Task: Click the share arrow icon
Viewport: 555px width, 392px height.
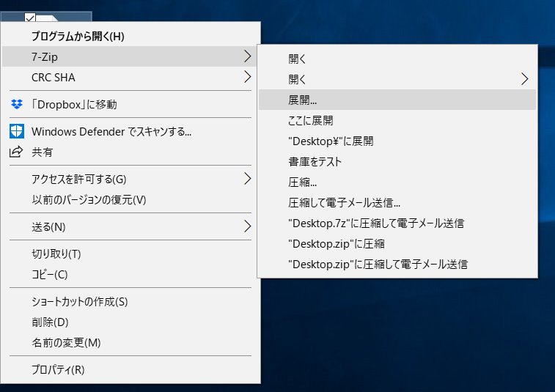Action: coord(16,152)
